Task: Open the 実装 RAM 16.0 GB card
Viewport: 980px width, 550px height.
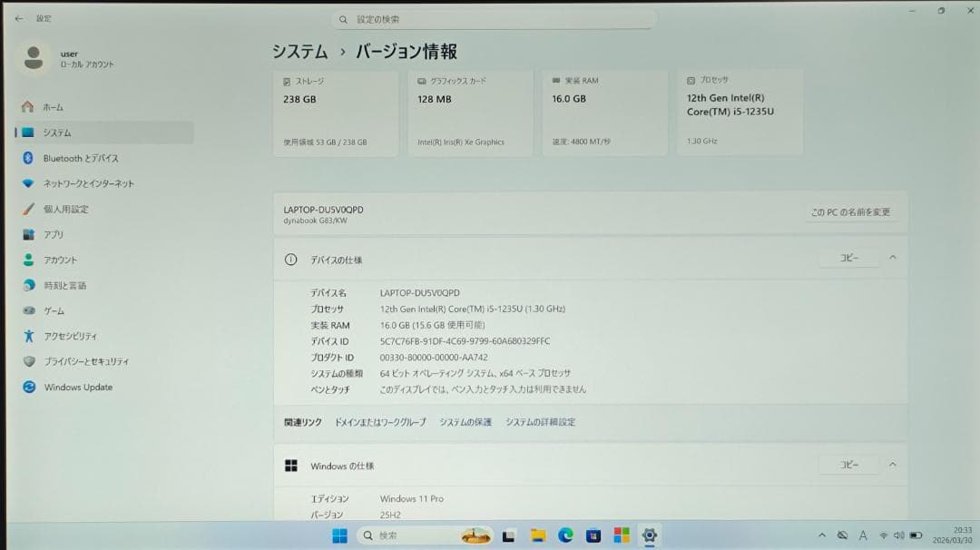Action: point(604,112)
